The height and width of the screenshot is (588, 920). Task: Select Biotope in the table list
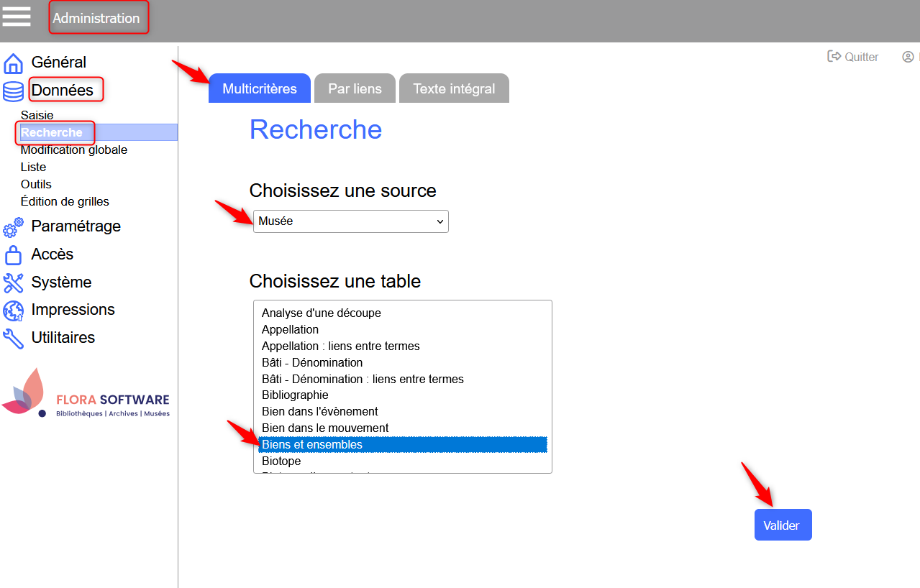tap(281, 461)
